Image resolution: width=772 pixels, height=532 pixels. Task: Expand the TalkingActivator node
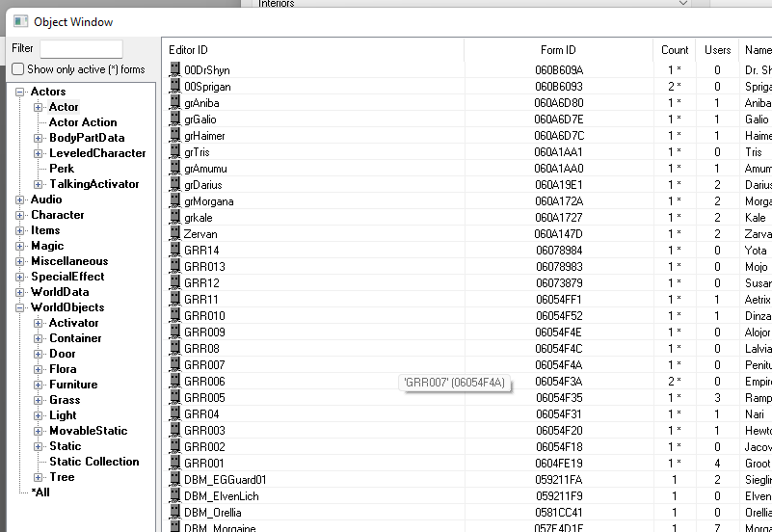(38, 184)
